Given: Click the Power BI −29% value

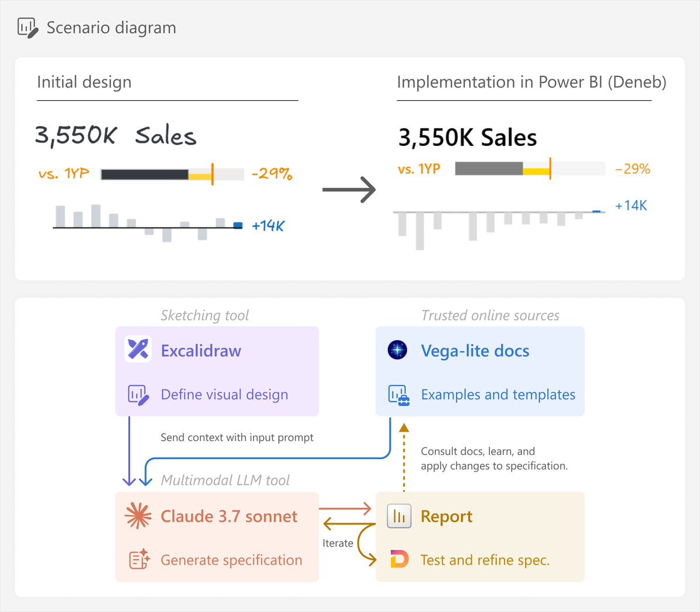Looking at the screenshot, I should tap(633, 169).
